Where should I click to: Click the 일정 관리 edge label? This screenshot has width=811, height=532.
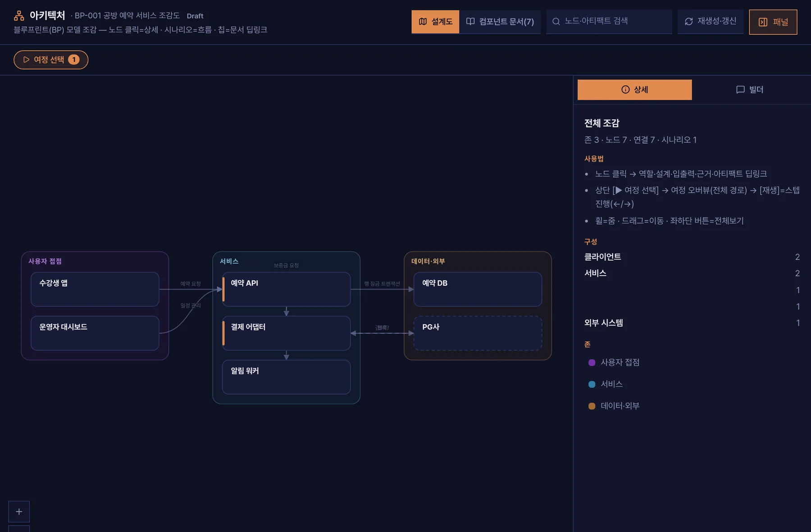click(x=191, y=305)
